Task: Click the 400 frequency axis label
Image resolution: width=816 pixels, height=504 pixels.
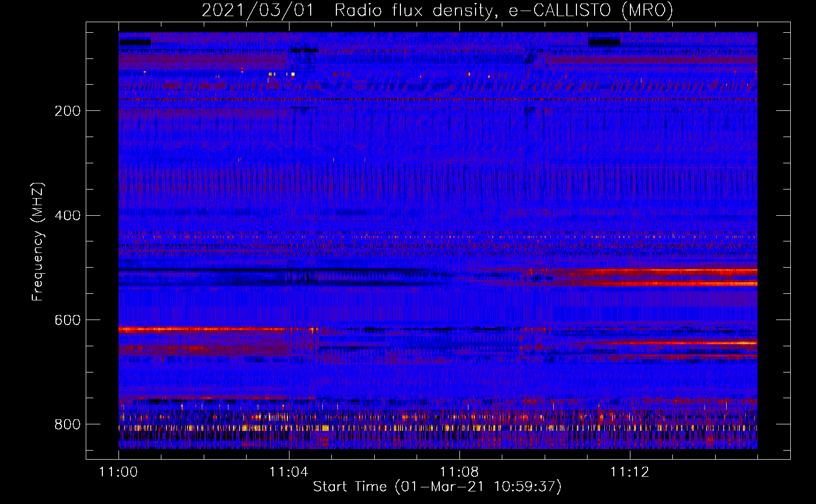Action: 68,216
